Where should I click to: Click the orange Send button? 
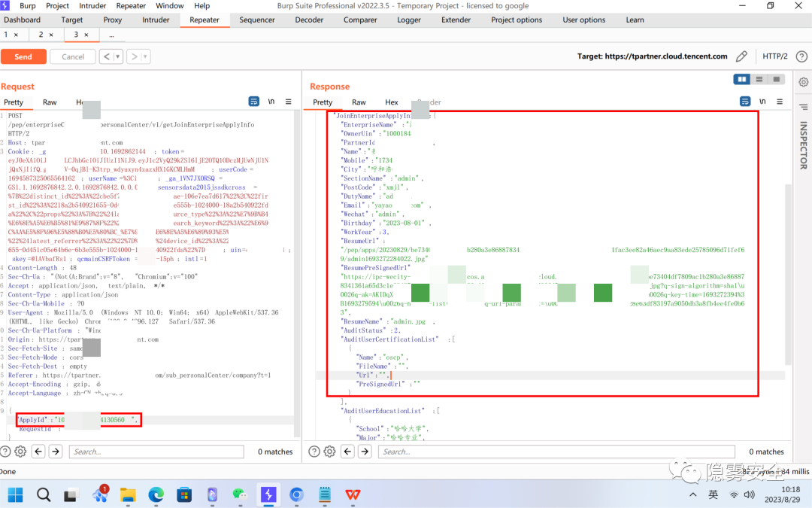tap(23, 56)
